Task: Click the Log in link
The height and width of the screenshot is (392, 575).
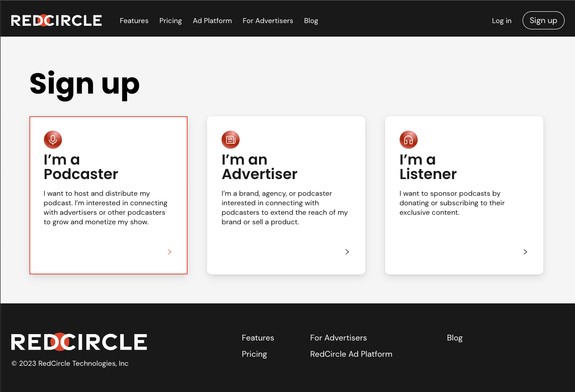Action: pos(502,21)
